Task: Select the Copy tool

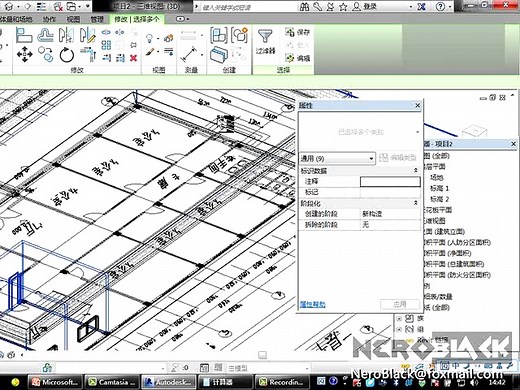Action: (x=46, y=54)
